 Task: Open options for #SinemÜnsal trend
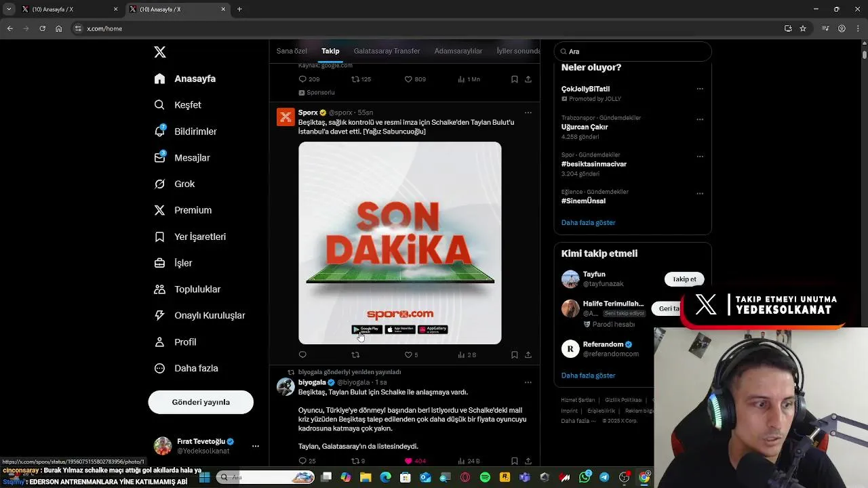click(x=700, y=193)
